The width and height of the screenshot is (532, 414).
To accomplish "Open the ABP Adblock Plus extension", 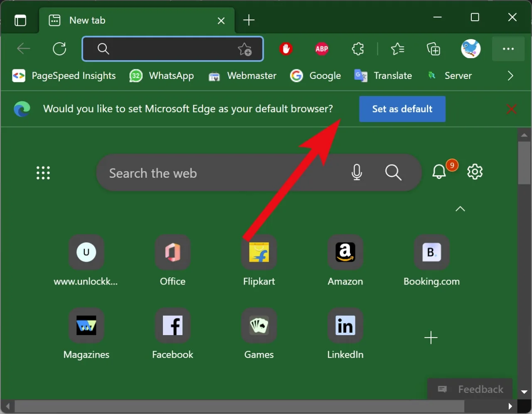I will tap(322, 49).
